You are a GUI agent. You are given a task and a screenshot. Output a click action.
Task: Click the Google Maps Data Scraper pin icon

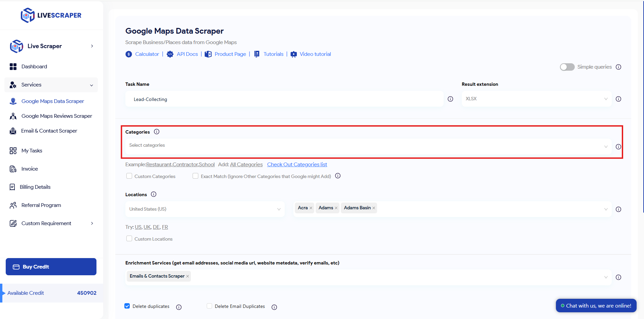tap(13, 101)
